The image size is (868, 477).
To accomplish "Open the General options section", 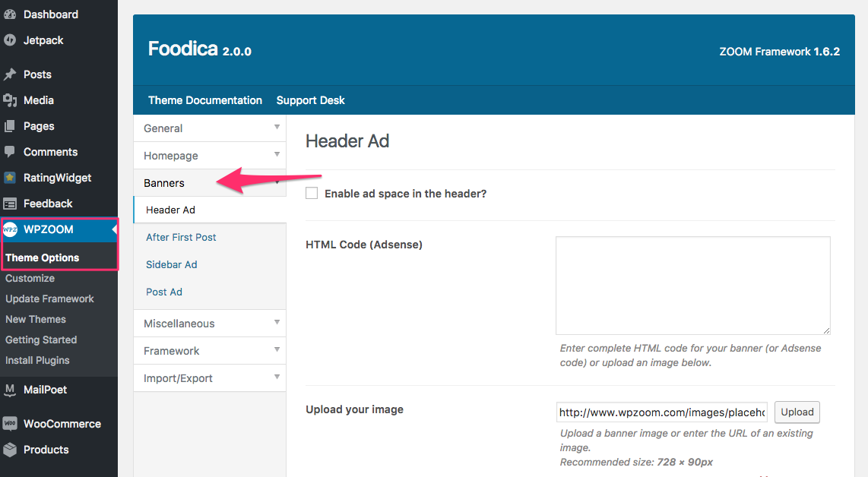I will 210,128.
